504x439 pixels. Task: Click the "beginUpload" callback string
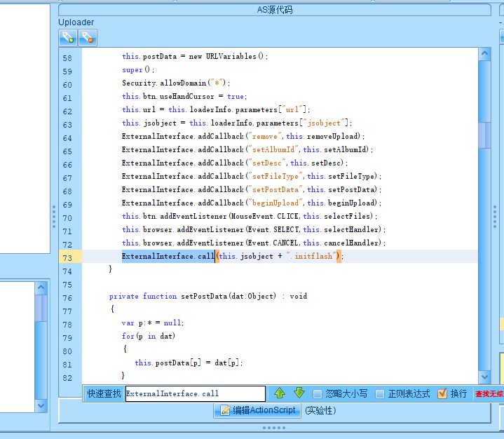[x=275, y=203]
